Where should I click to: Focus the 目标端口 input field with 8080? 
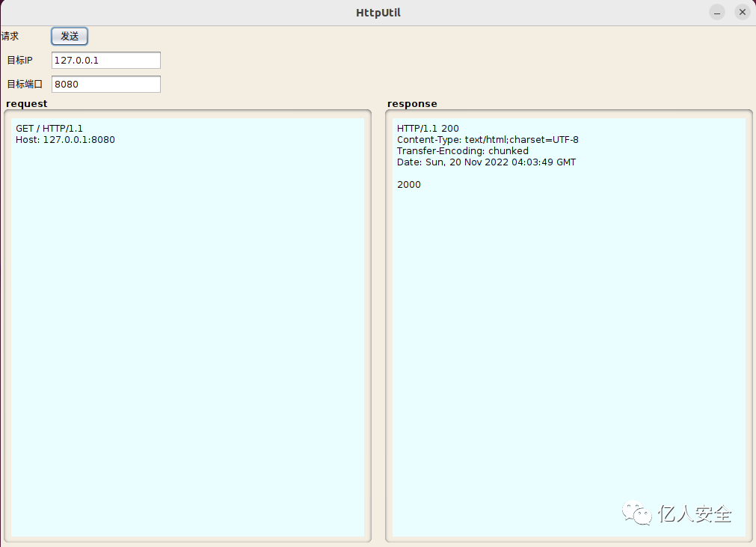click(106, 84)
